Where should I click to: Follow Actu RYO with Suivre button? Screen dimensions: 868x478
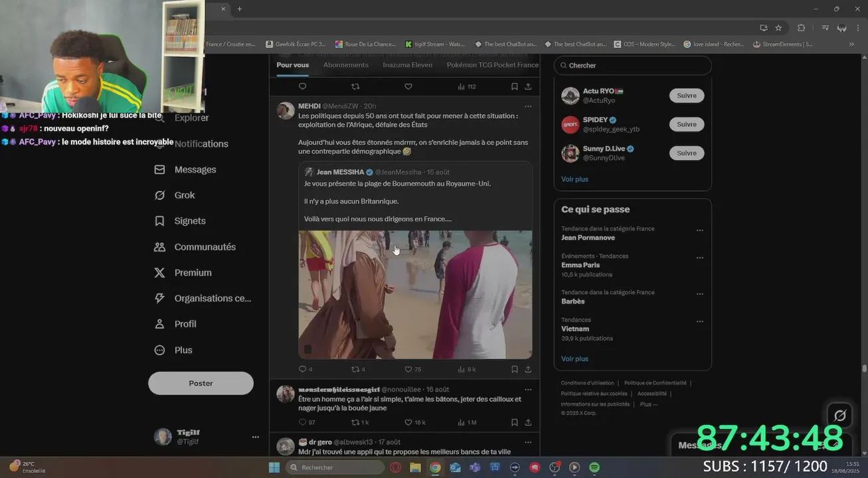686,96
